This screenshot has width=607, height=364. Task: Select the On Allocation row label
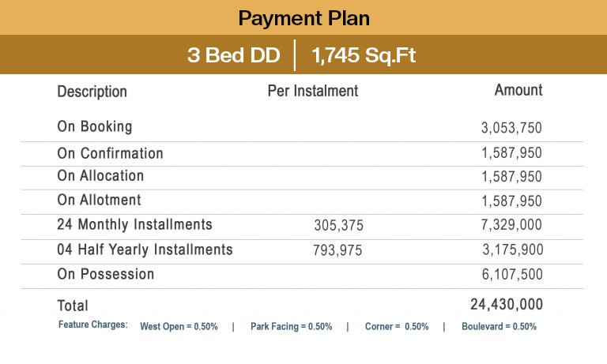(100, 175)
